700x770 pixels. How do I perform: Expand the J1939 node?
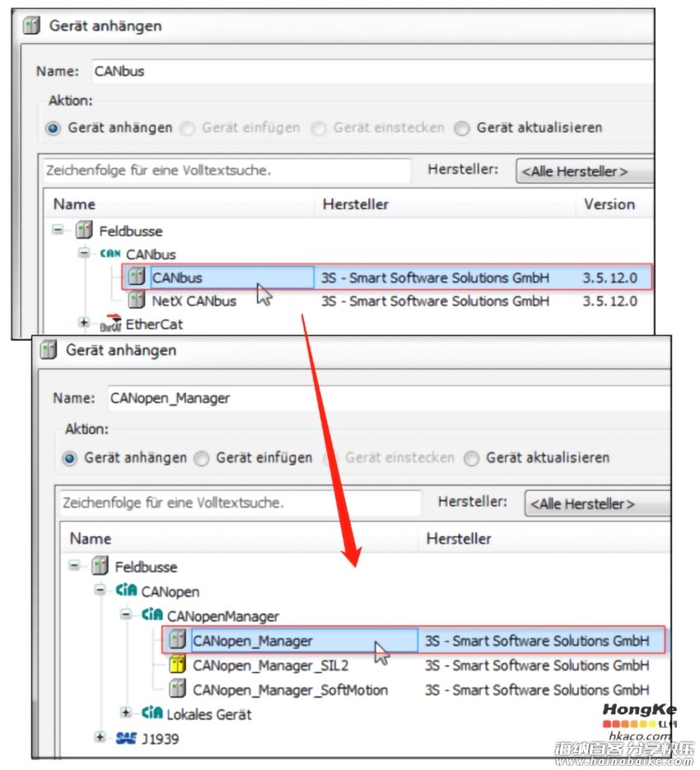[100, 737]
